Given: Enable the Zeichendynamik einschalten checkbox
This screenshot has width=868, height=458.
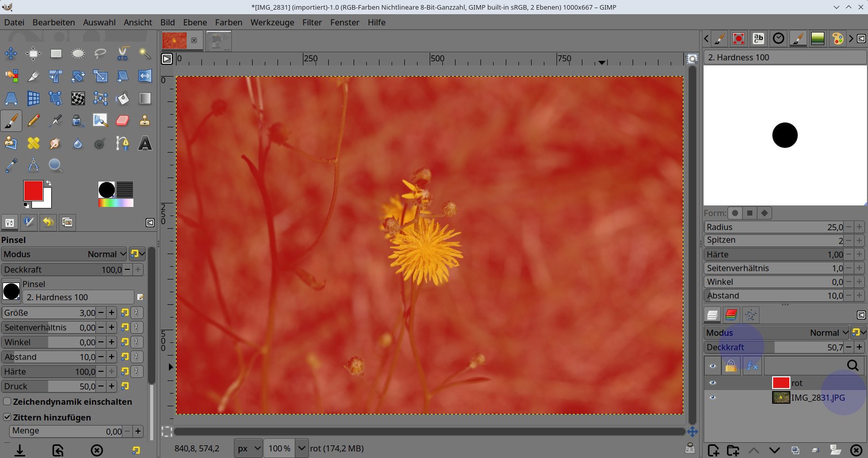Looking at the screenshot, I should [x=8, y=402].
